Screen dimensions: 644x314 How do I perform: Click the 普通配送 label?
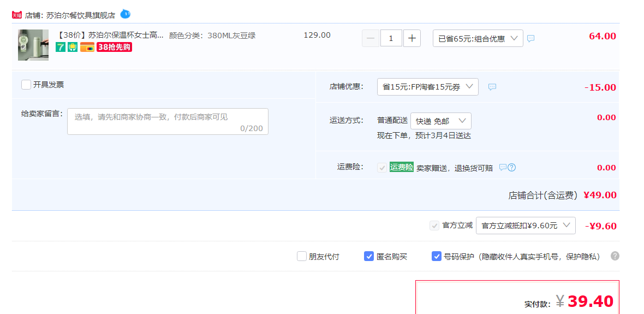[392, 121]
